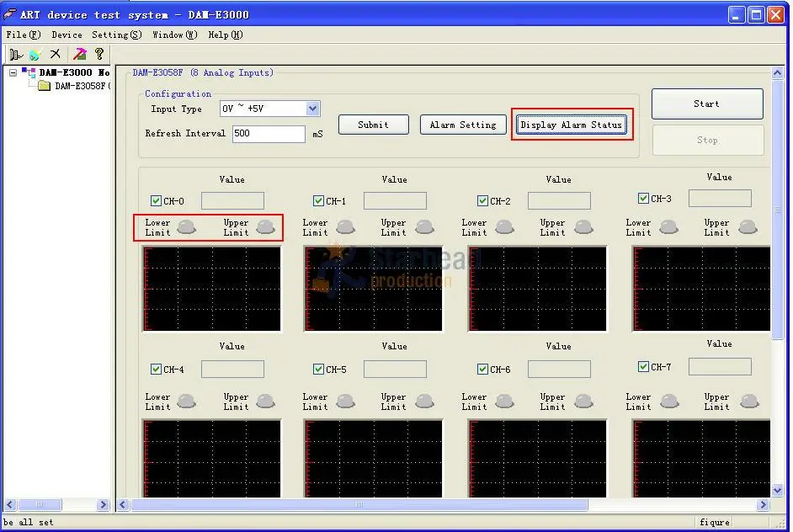Screen dimensions: 793x532
Task: Click the 'be all set' status bar text
Action: coord(28,522)
